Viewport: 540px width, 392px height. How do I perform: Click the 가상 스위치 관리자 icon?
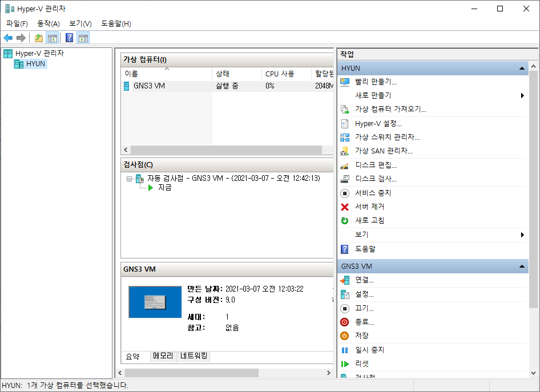click(x=345, y=138)
